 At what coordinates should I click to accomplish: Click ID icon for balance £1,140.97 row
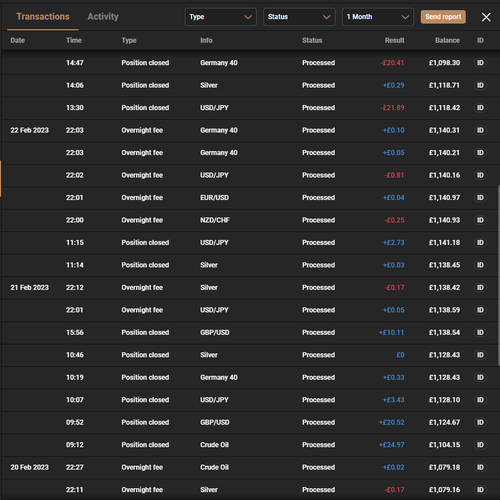pos(480,198)
